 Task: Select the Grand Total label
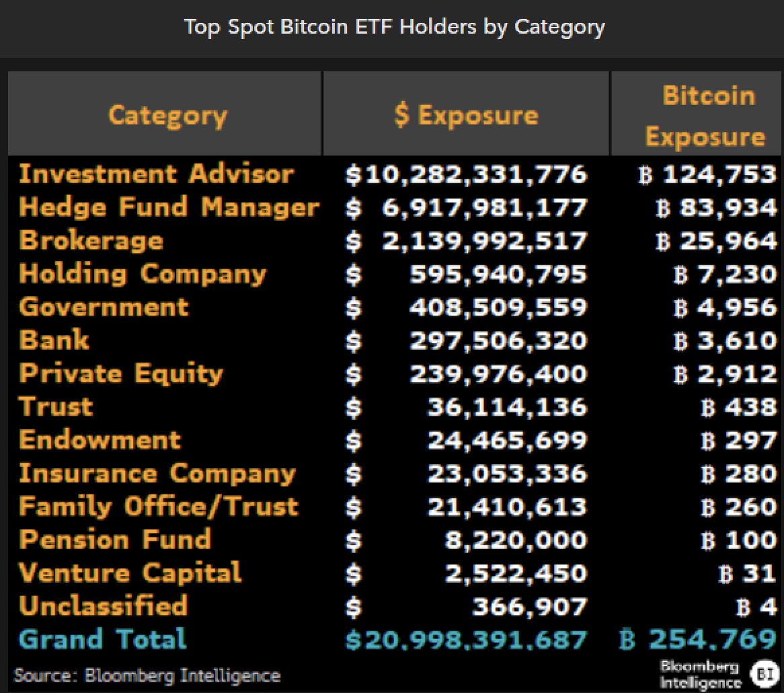coord(102,639)
